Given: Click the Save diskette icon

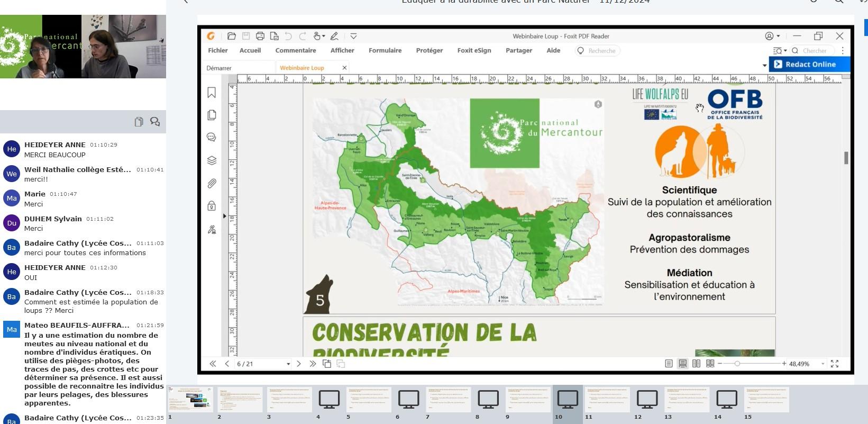Looking at the screenshot, I should (x=246, y=36).
